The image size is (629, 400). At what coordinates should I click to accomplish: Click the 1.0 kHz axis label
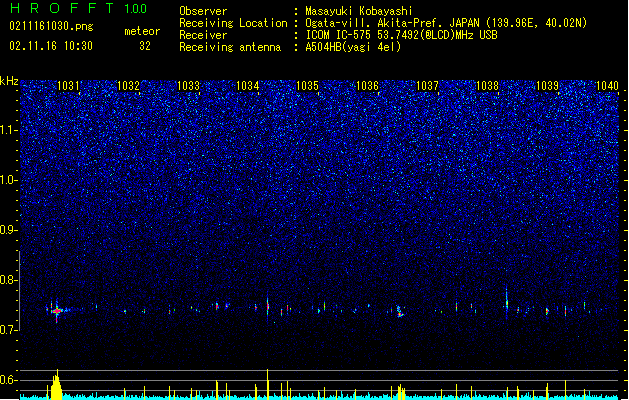click(9, 180)
